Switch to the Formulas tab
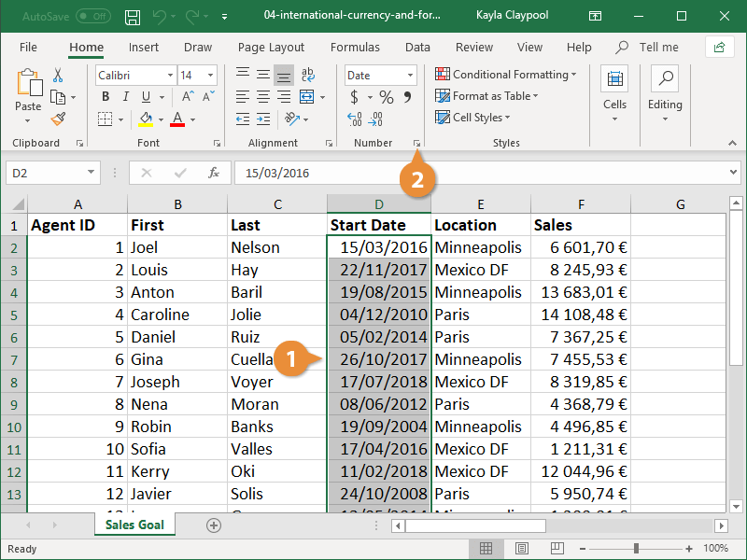747x560 pixels. (x=355, y=48)
